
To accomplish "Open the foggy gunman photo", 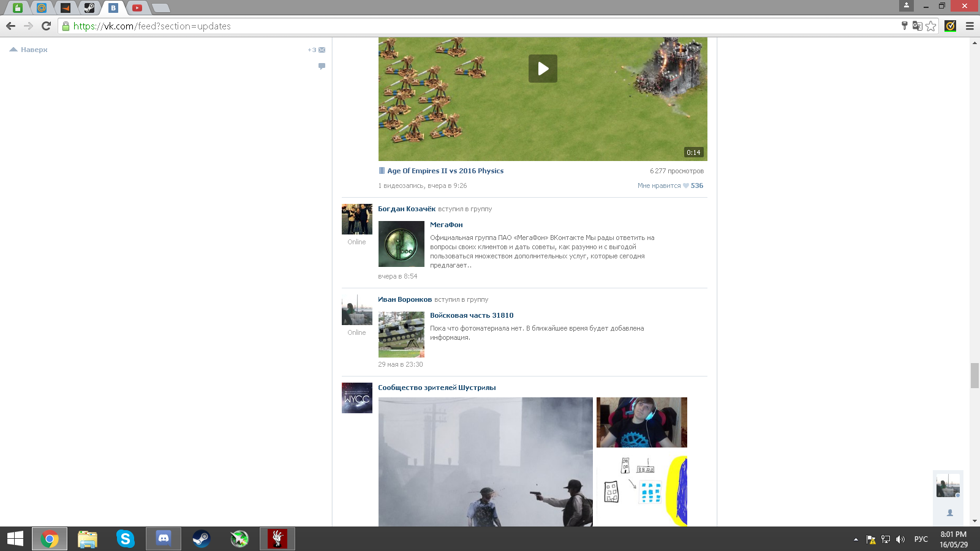I will 486,462.
